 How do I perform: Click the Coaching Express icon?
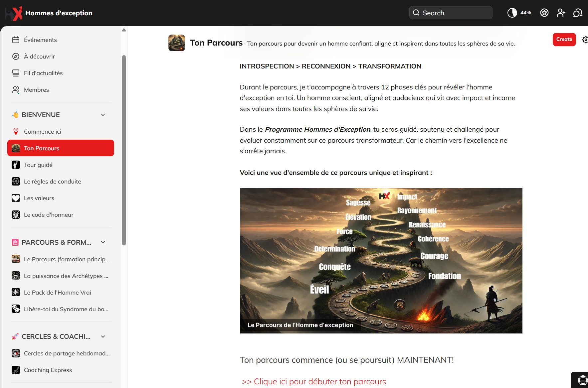click(x=16, y=370)
